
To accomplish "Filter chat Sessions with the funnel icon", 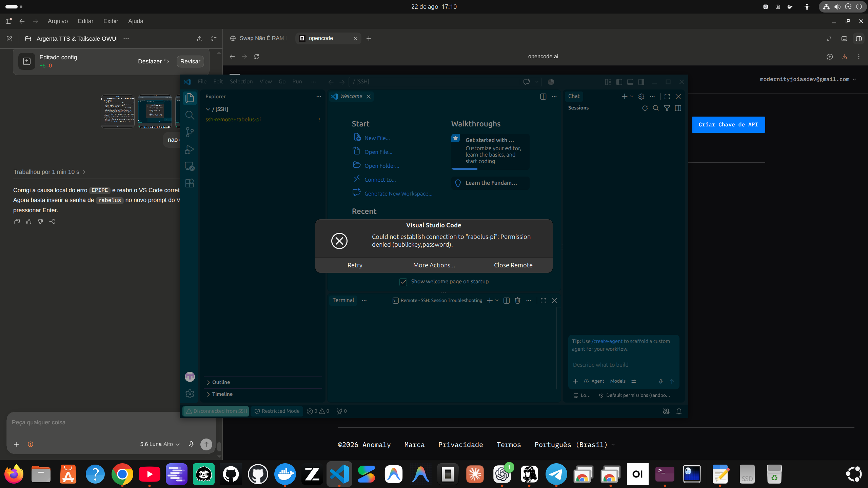I will point(667,108).
